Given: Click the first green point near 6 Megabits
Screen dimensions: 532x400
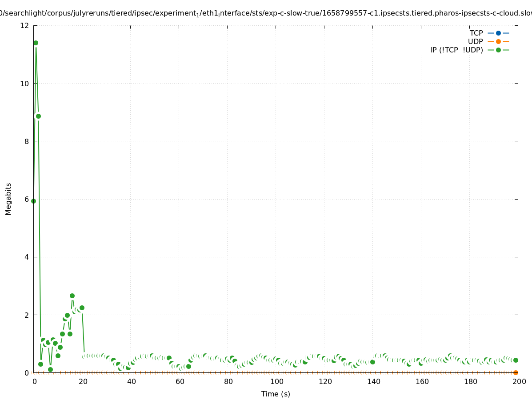Looking at the screenshot, I should tap(33, 201).
